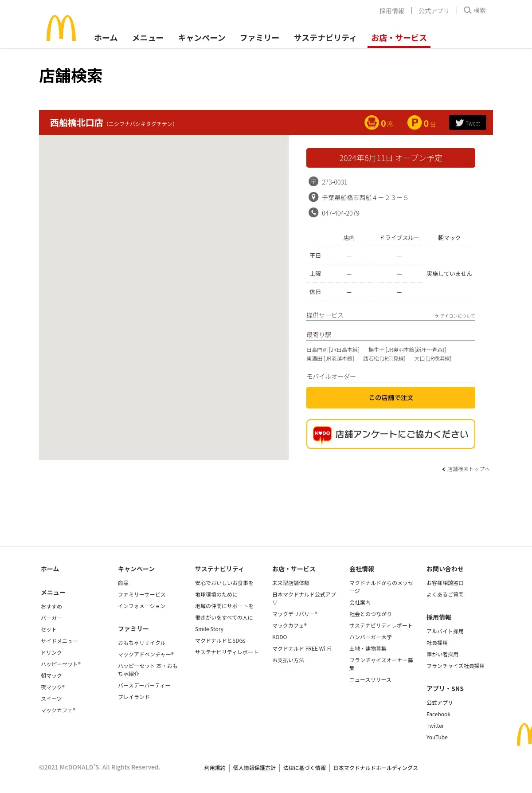Click station 撫牛子 [JR奥羽本線]
Viewport: 532px width, 793px height.
[407, 349]
